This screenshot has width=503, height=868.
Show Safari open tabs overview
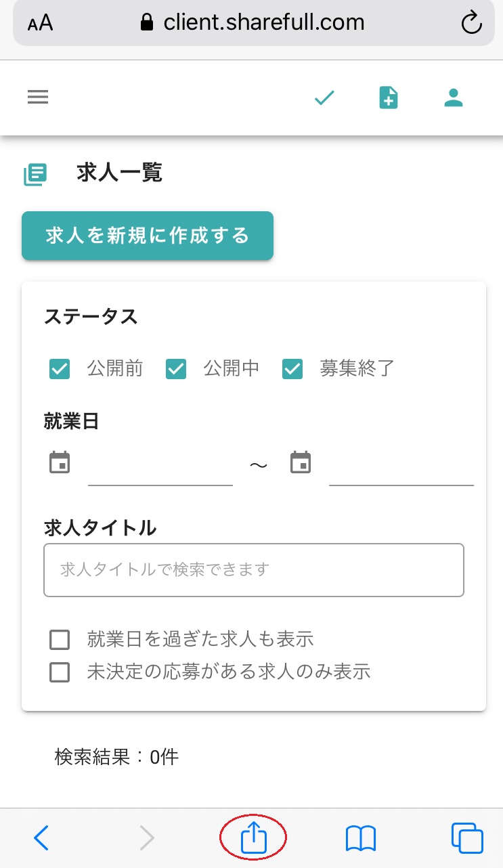pyautogui.click(x=467, y=838)
